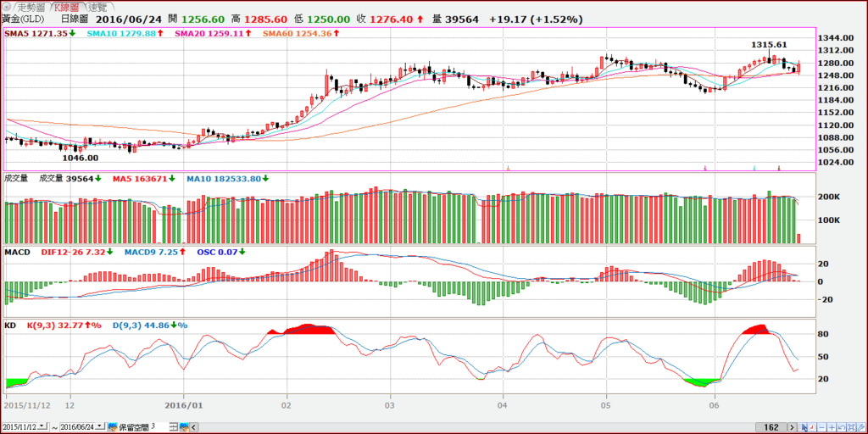
Task: Click the DIF12-26 7.32 label
Action: tap(75, 252)
